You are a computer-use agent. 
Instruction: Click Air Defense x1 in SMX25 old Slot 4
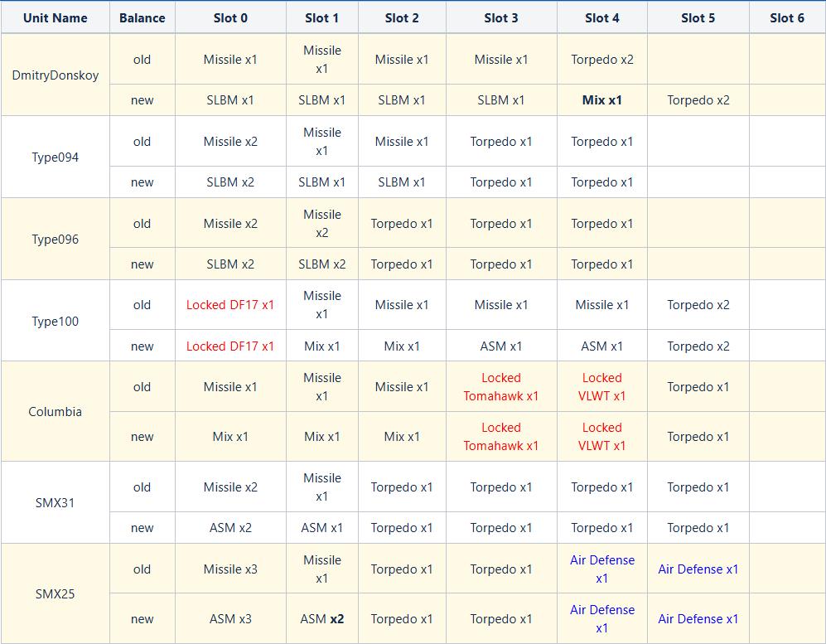(x=602, y=569)
